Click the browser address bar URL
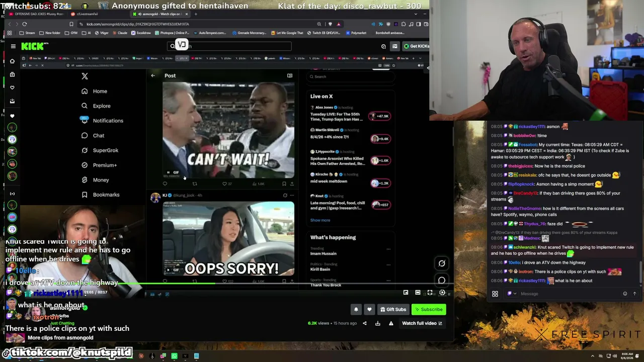 tap(137, 24)
